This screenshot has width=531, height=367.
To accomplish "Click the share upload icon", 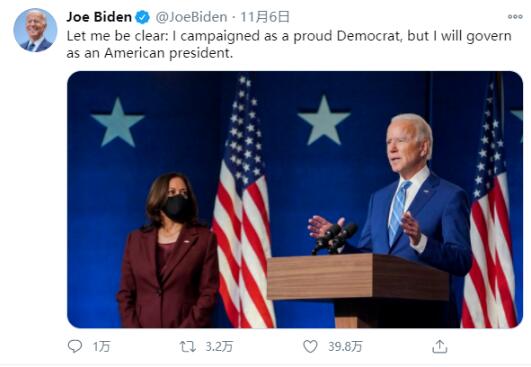I will coord(440,346).
